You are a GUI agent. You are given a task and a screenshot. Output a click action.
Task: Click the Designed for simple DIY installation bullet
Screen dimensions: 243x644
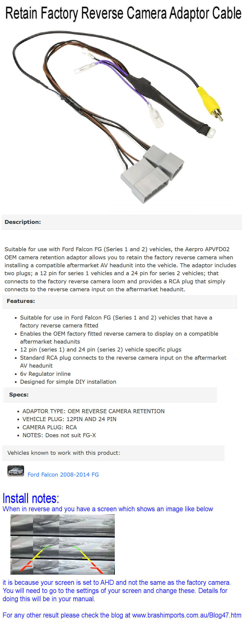pyautogui.click(x=68, y=382)
